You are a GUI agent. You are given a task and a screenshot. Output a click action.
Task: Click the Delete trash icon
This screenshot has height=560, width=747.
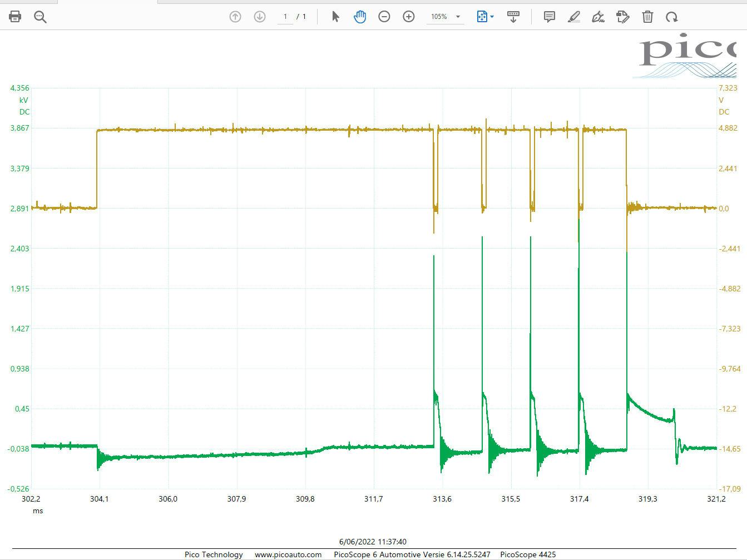[x=647, y=17]
